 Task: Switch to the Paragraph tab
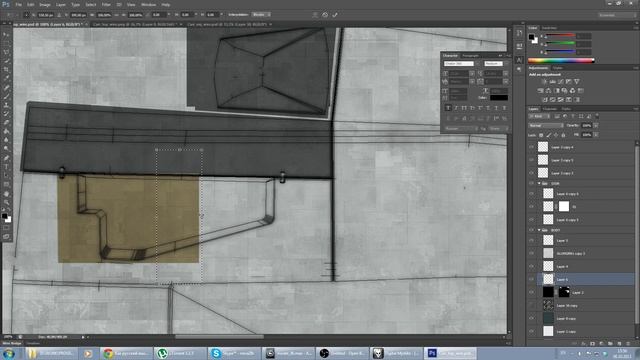click(471, 56)
